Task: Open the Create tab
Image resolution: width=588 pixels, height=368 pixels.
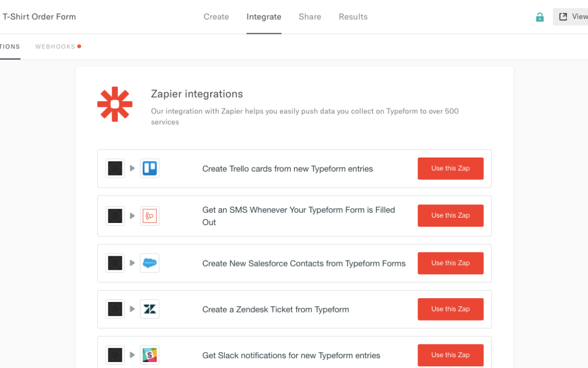Action: (x=216, y=17)
